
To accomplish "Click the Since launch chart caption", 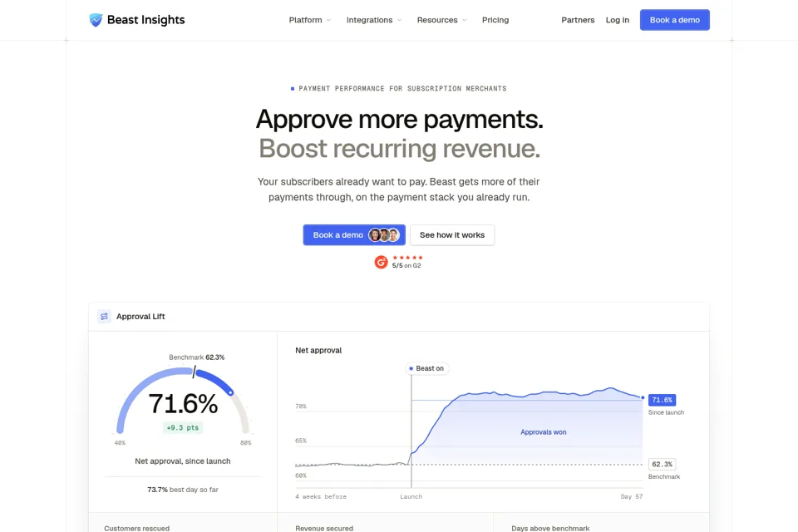I will pos(666,412).
